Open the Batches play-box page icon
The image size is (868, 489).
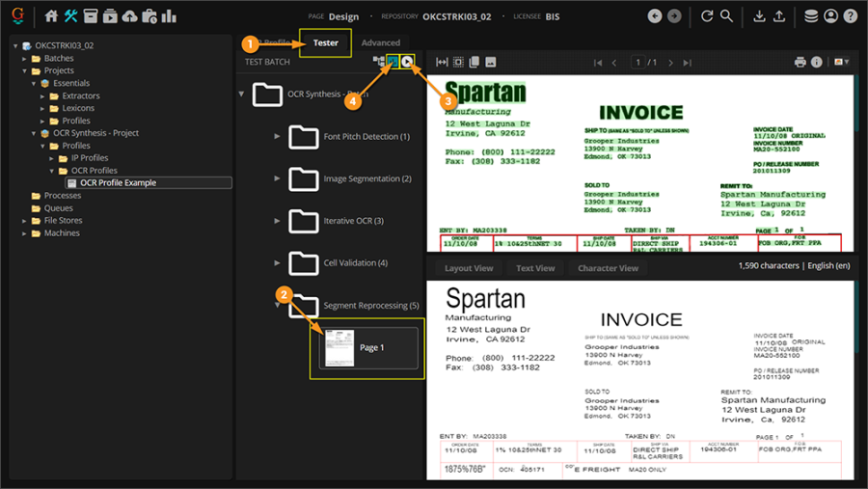[x=110, y=16]
